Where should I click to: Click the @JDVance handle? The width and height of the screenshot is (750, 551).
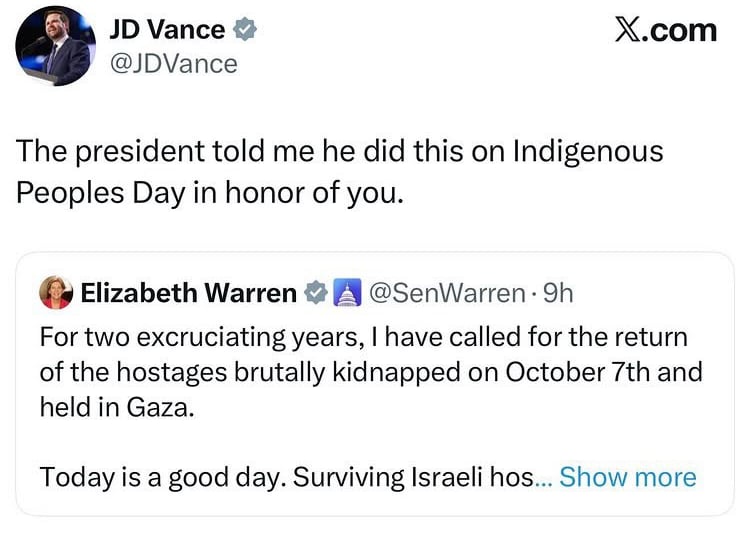173,64
